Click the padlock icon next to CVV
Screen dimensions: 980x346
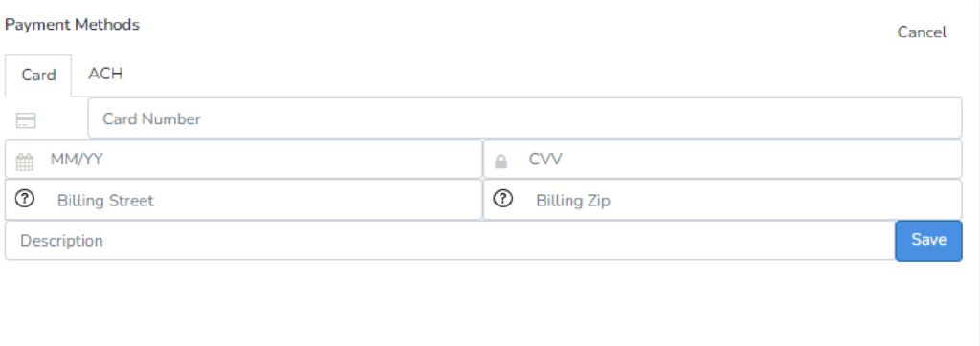501,162
